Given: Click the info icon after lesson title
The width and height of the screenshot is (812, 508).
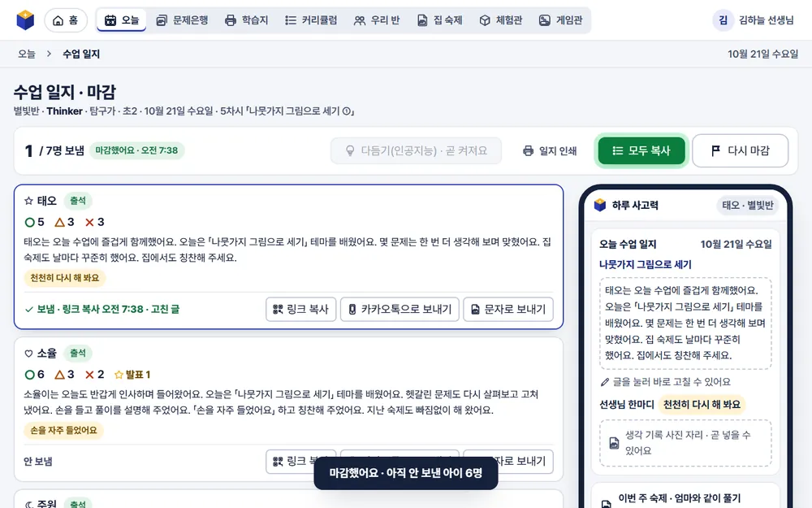Looking at the screenshot, I should (347, 111).
